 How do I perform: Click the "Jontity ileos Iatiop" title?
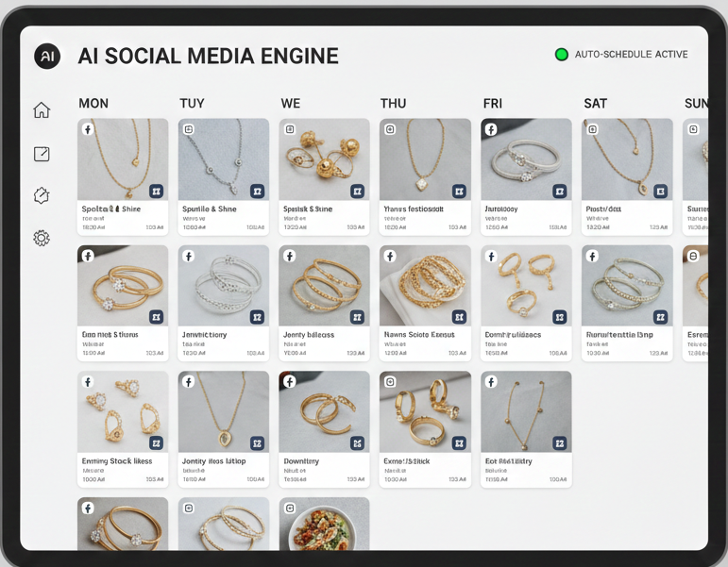213,460
